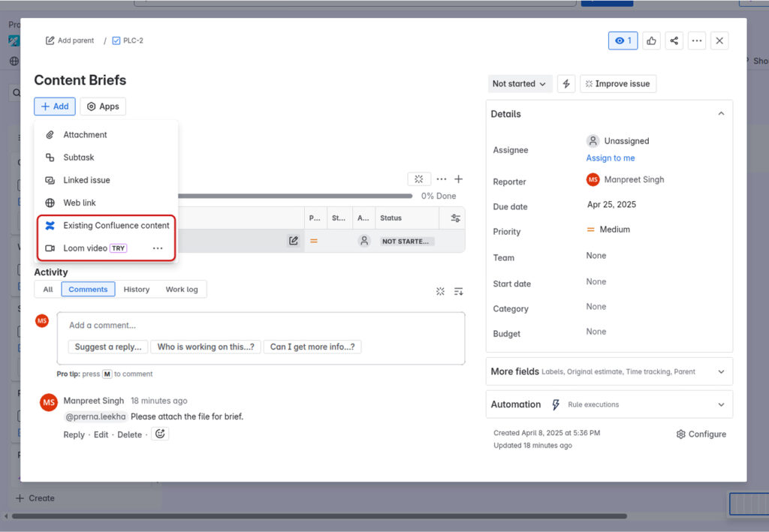This screenshot has height=532, width=769.
Task: Click the Add button
Action: [54, 107]
